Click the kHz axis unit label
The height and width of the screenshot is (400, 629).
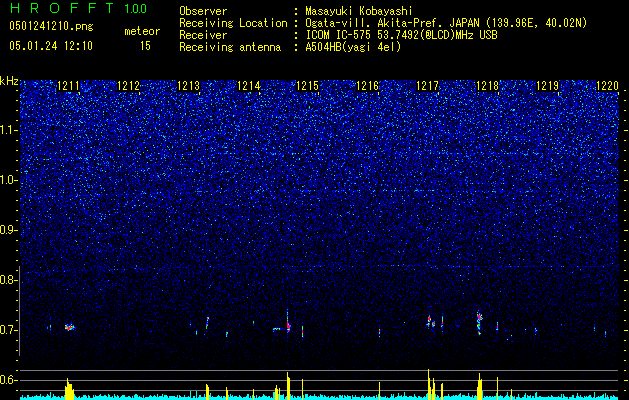[x=9, y=81]
